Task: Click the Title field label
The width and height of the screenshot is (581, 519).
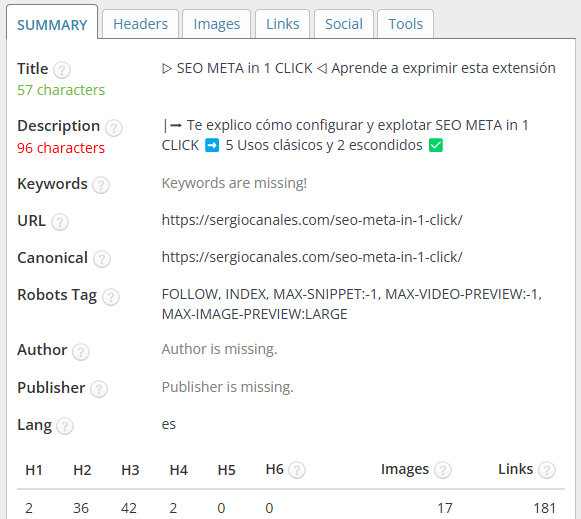Action: tap(33, 69)
